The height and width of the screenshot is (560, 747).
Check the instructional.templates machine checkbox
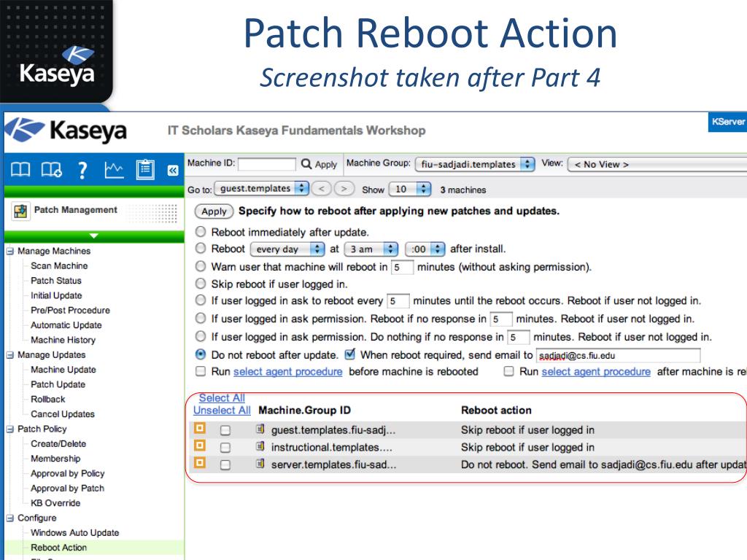pos(225,448)
